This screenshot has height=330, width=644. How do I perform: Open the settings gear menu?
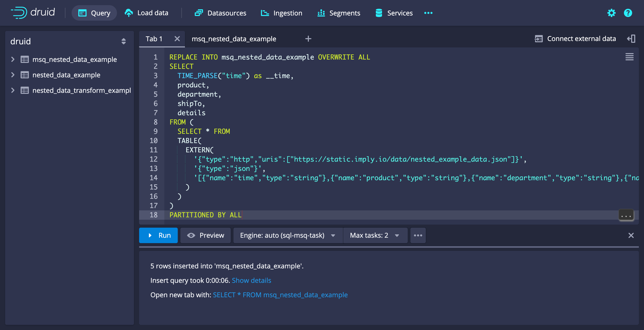click(611, 13)
